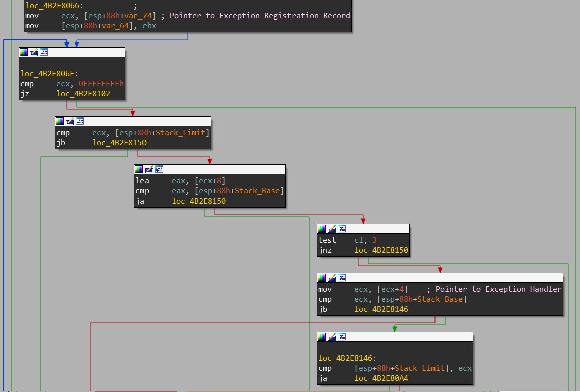Click edit icon on 'Pointer to Exception Handler' block

[332, 278]
